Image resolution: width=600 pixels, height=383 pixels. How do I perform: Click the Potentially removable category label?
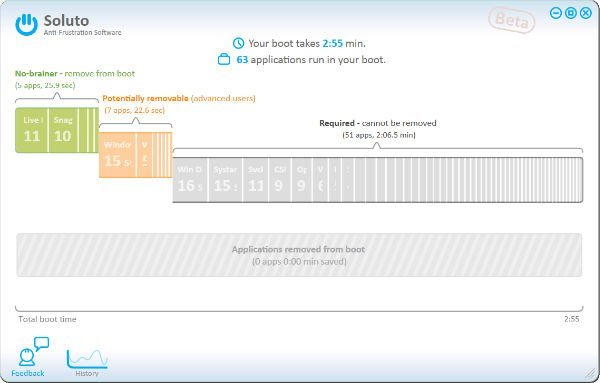[179, 98]
